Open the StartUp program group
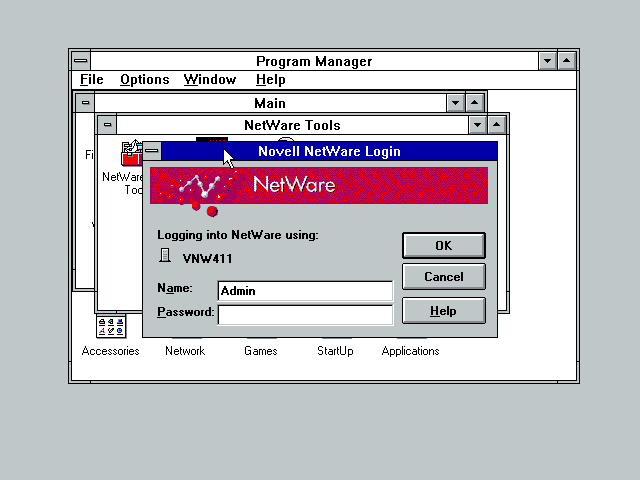 [x=335, y=351]
